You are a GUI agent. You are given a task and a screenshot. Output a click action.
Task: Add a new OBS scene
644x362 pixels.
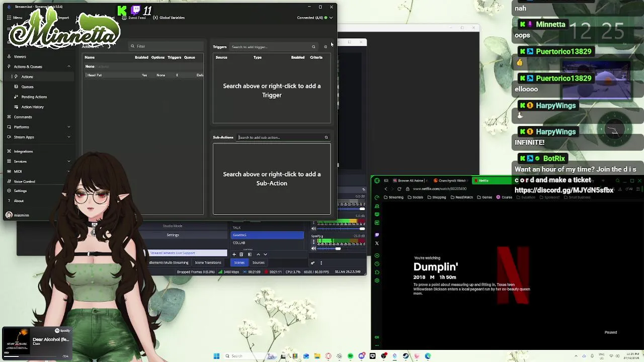point(234,254)
